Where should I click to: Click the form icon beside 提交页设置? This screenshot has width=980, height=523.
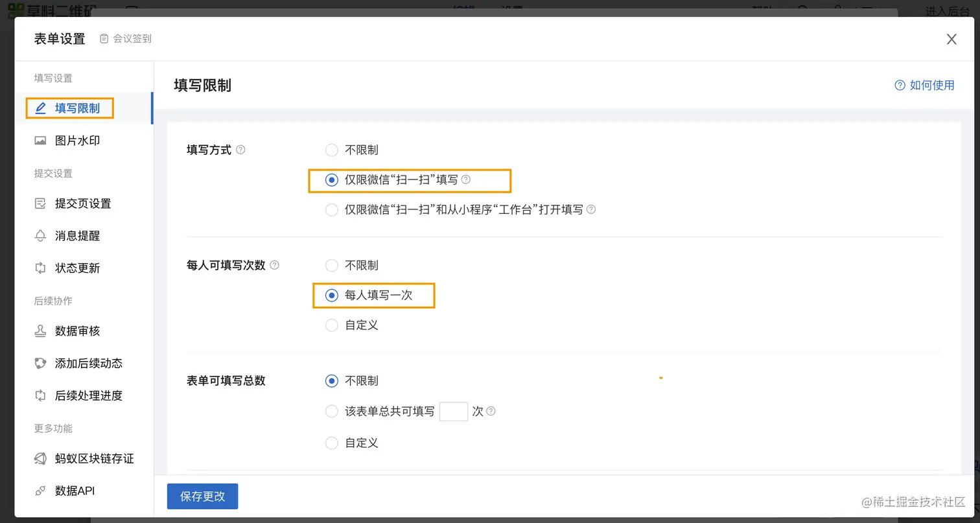click(40, 203)
